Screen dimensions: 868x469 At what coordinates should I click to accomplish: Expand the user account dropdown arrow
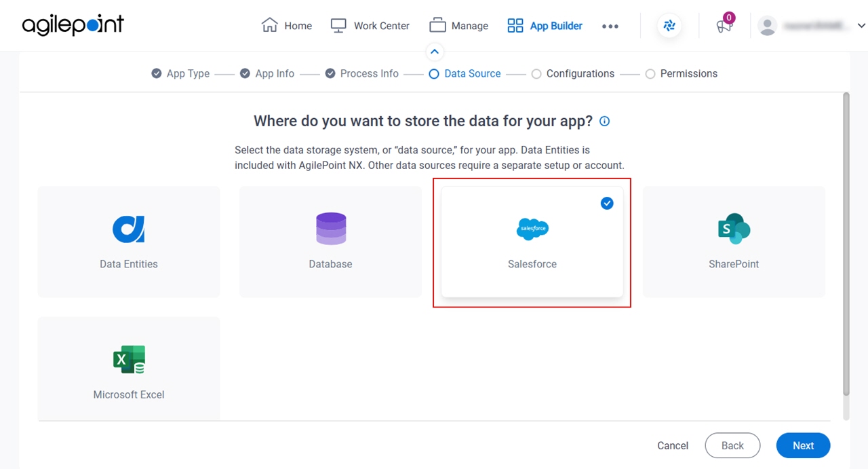click(861, 26)
